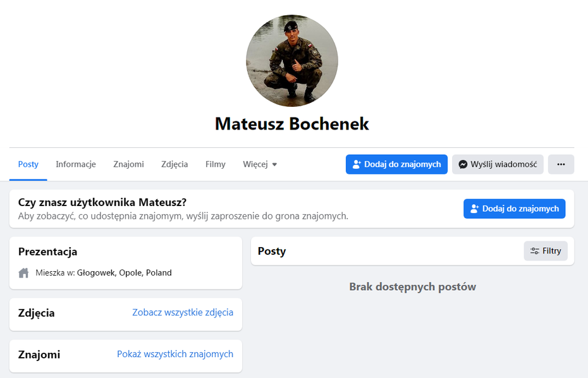Click the Prezentacja section heading
This screenshot has width=588, height=378.
[x=48, y=252]
